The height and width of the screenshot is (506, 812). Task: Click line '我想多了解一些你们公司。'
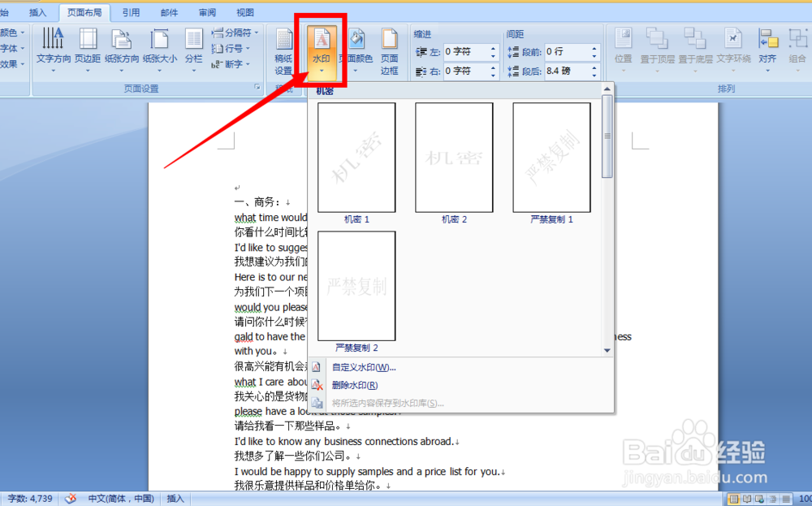coord(294,456)
